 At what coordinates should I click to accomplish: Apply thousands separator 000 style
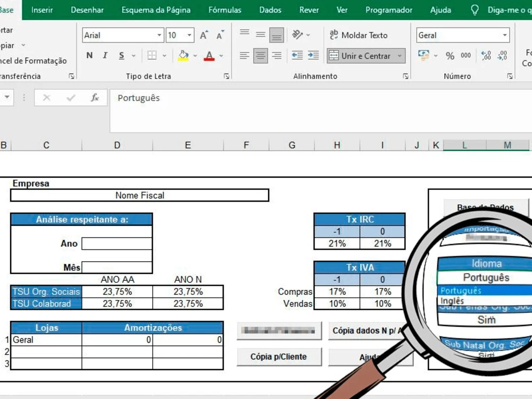tap(466, 55)
